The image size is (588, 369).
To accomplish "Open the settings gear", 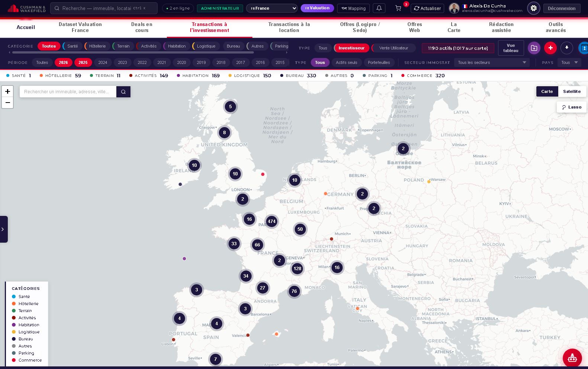I will tap(534, 8).
